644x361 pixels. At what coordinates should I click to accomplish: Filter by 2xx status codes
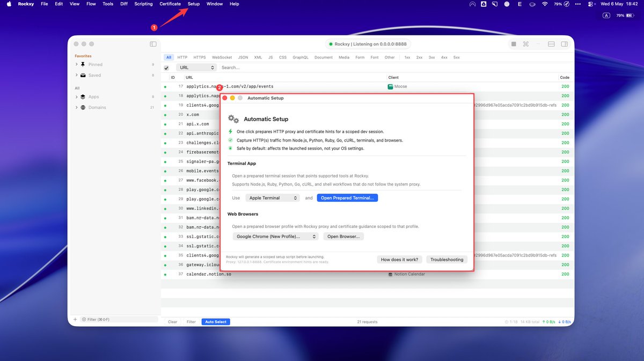coord(419,57)
